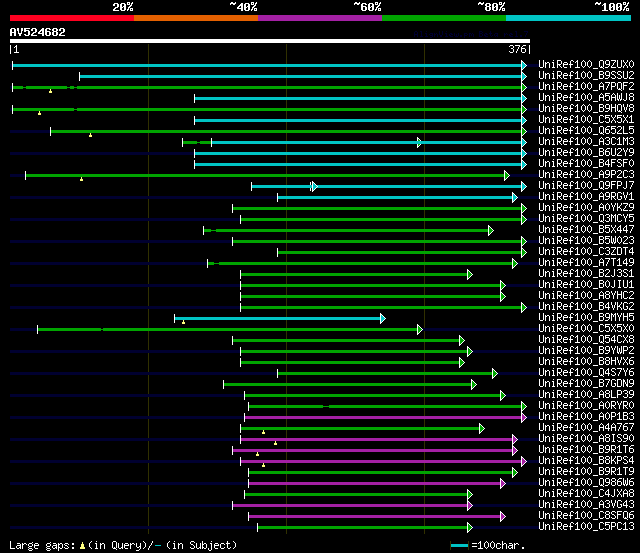Viewport: 640px width, 553px height.
Task: Click the arrowhead ending the B5X447 alignment
Action: (x=491, y=231)
